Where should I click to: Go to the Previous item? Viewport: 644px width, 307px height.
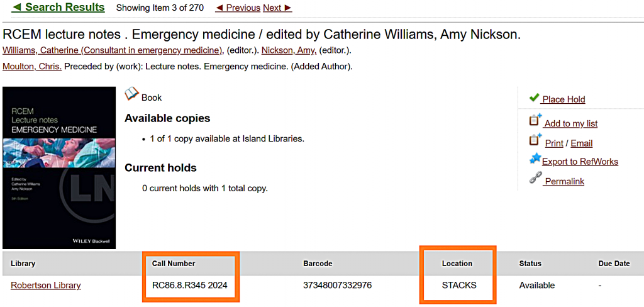click(238, 8)
